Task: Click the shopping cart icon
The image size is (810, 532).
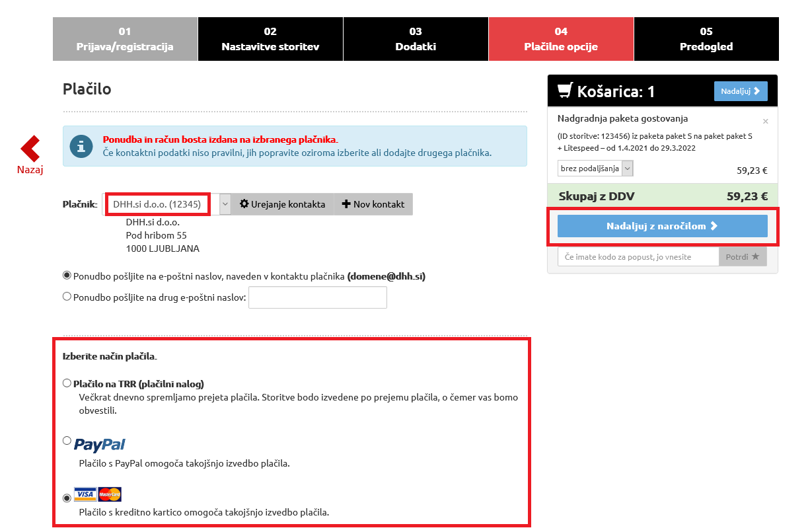Action: coord(564,91)
